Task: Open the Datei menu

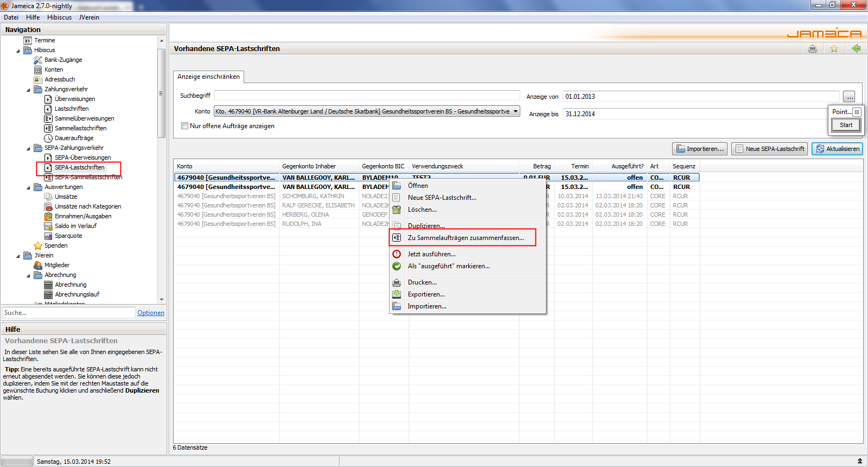Action: (x=11, y=17)
